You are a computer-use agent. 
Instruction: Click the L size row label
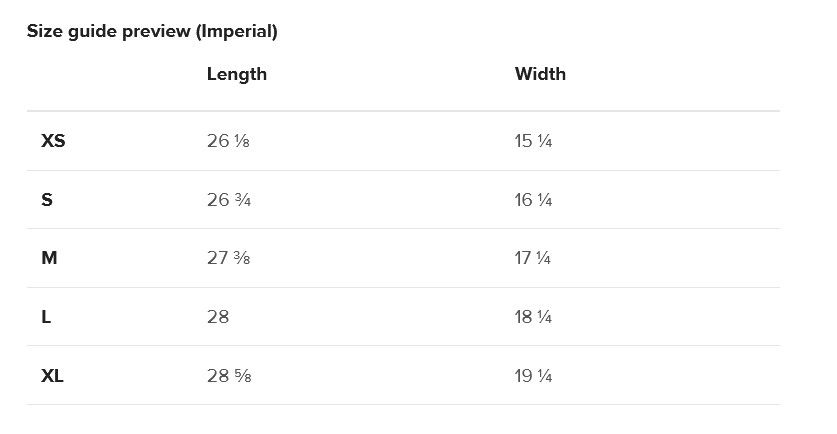[x=46, y=317]
